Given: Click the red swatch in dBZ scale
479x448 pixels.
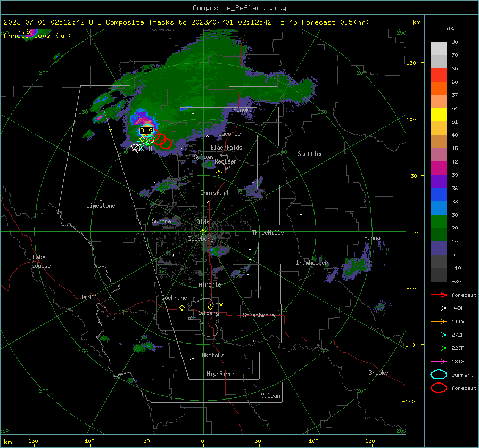Looking at the screenshot, I should [439, 75].
